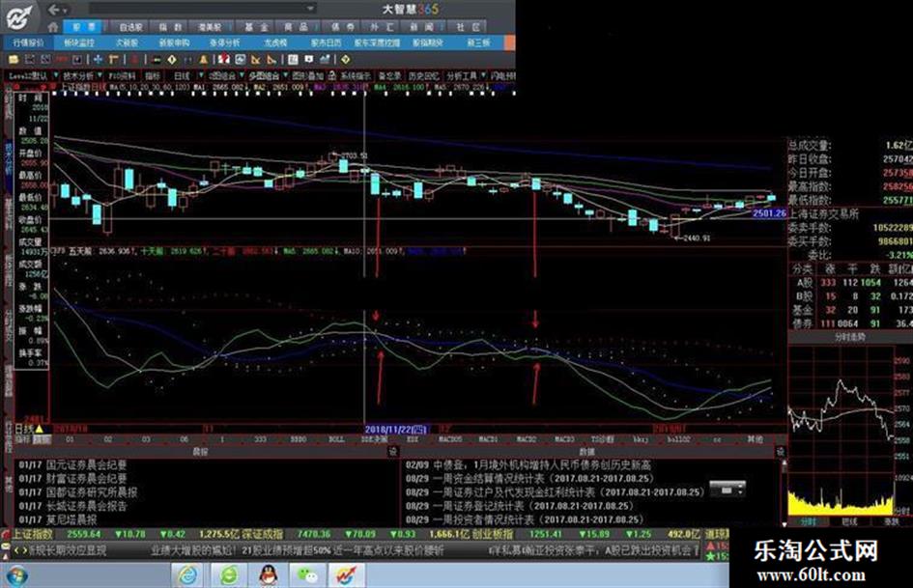Open the 大智慧 stock app taskbar icon

(x=345, y=575)
